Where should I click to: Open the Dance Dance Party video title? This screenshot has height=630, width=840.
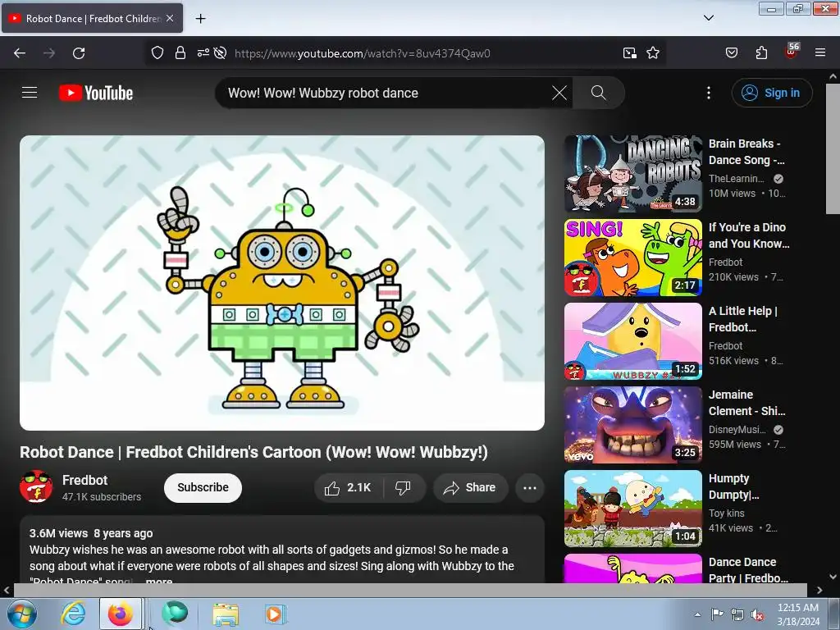(748, 570)
